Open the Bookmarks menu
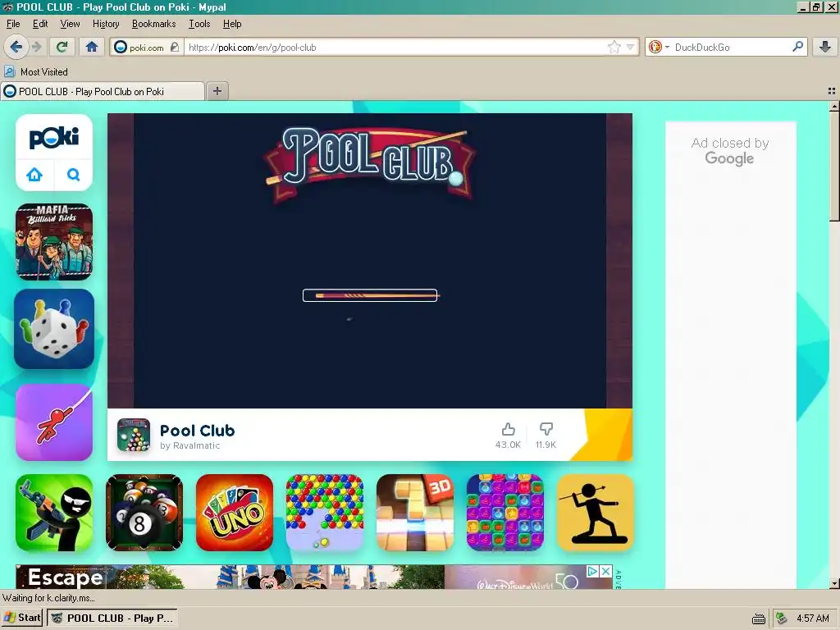This screenshot has height=630, width=840. pos(153,24)
